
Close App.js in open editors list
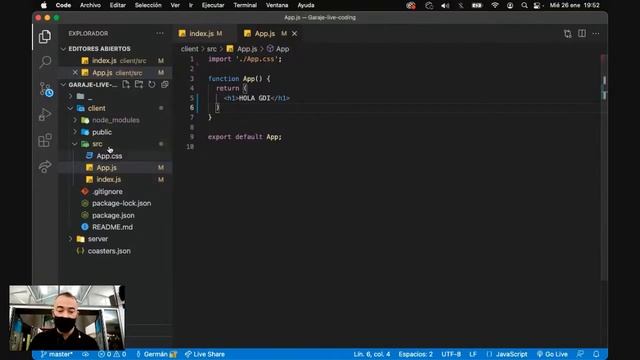[x=75, y=72]
